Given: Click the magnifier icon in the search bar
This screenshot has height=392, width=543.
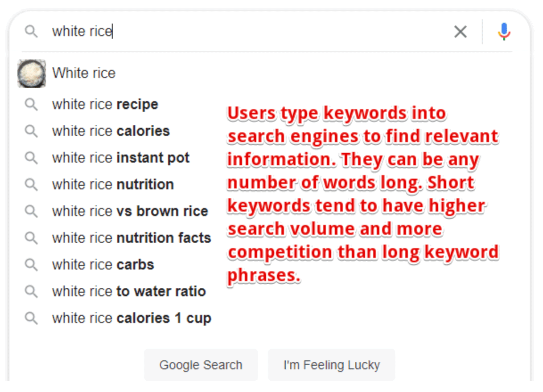Looking at the screenshot, I should (31, 32).
